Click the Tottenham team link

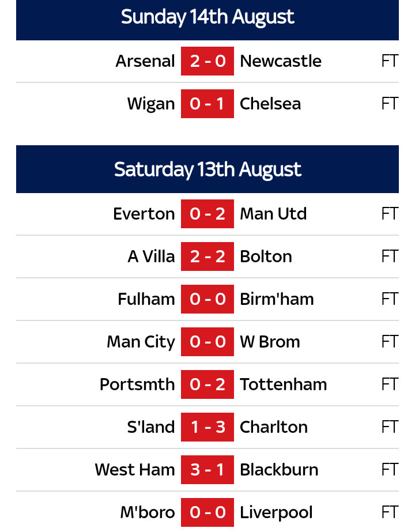[283, 384]
